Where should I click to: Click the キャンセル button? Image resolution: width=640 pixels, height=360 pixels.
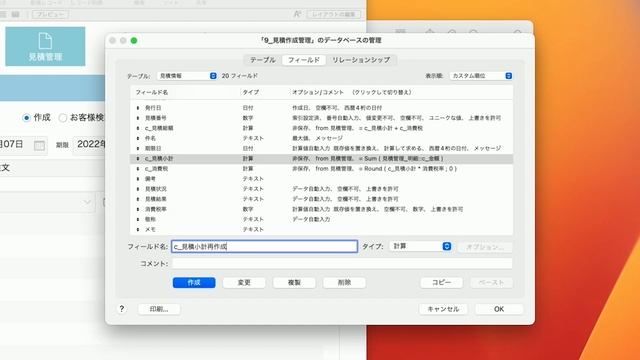[x=443, y=309]
